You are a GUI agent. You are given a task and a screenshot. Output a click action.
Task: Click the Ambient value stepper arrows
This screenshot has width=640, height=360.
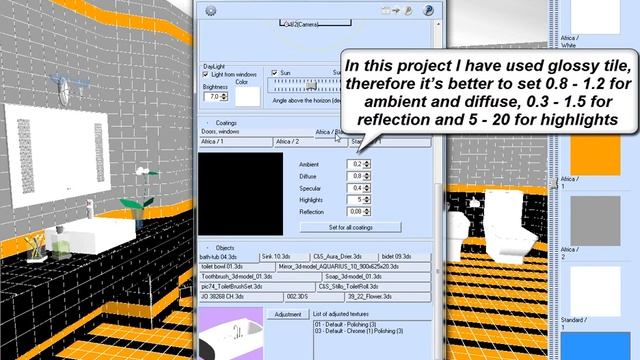[367, 164]
